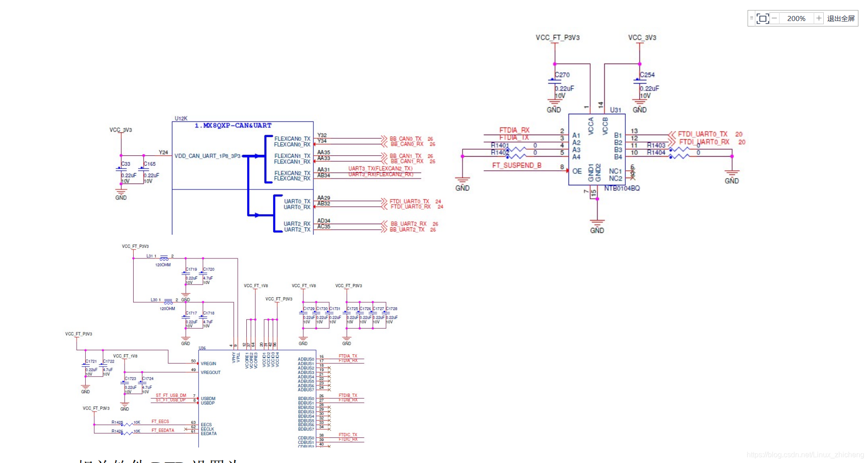Click the BB_UART2_RX net label
The height and width of the screenshot is (463, 868).
(x=409, y=224)
